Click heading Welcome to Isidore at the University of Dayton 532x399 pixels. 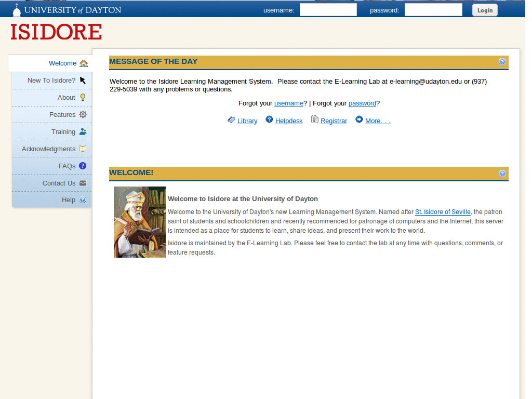[243, 199]
